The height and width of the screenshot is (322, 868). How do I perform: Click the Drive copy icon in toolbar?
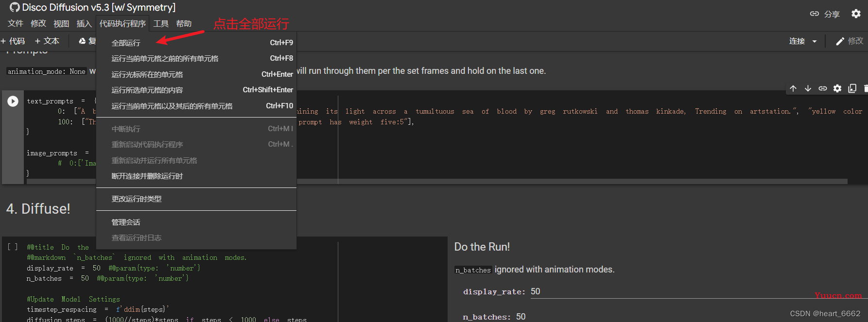click(83, 41)
